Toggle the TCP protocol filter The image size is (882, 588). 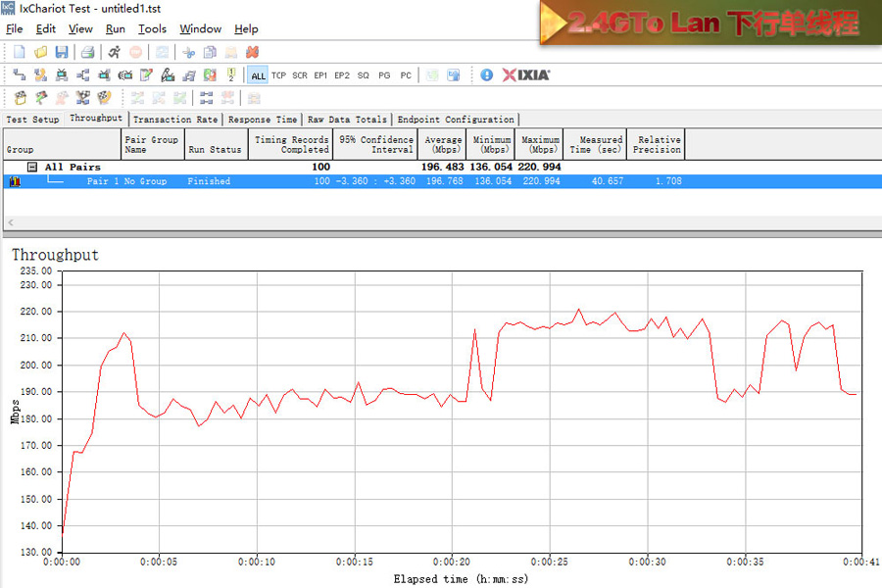pyautogui.click(x=279, y=75)
